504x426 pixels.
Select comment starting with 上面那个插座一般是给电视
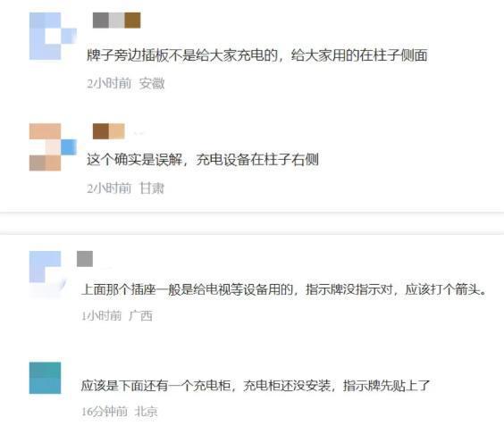tap(284, 289)
